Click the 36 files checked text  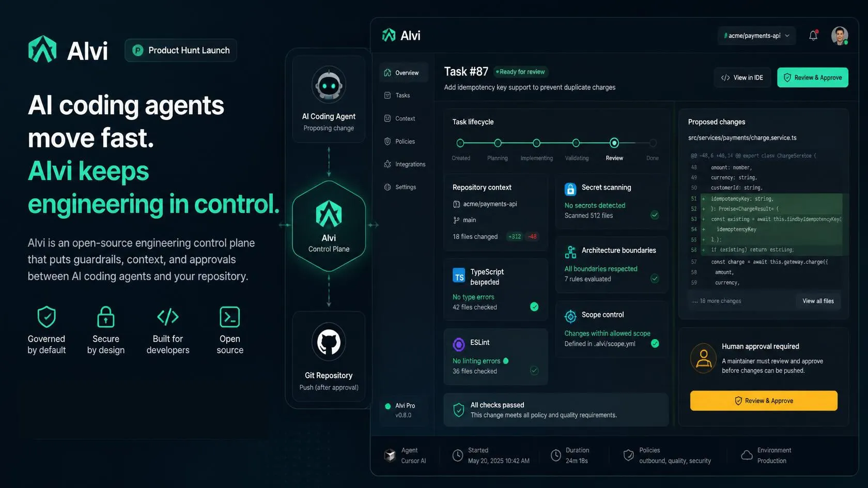(x=475, y=371)
